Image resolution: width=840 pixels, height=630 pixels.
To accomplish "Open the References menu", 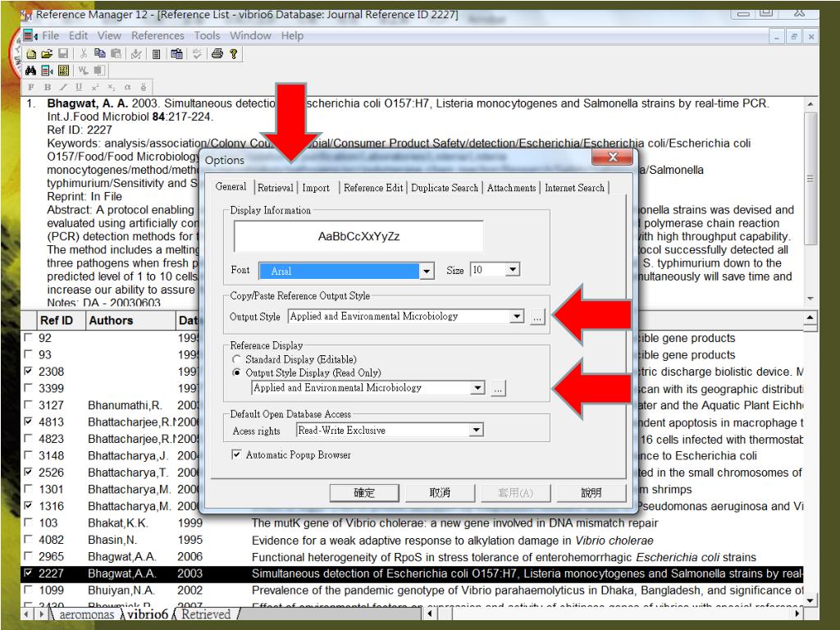I will point(157,36).
